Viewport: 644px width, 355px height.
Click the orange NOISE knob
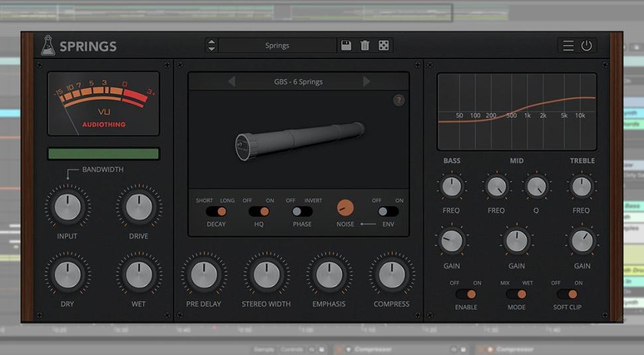[345, 208]
